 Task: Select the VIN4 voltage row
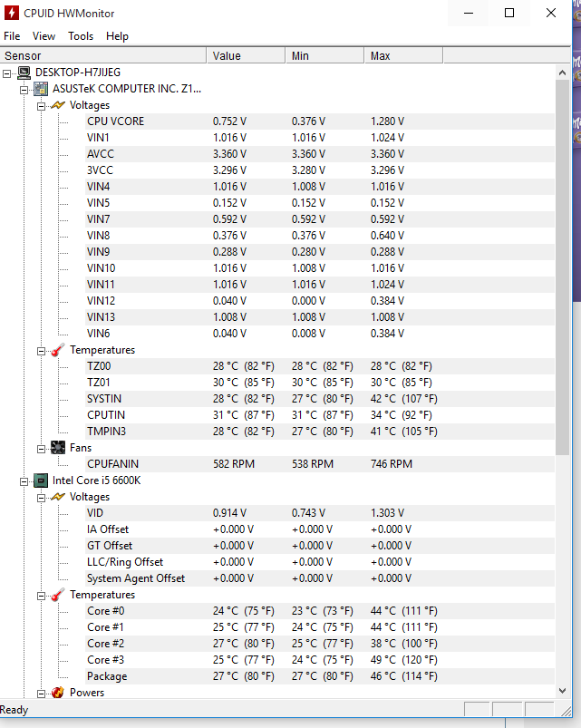pos(320,187)
